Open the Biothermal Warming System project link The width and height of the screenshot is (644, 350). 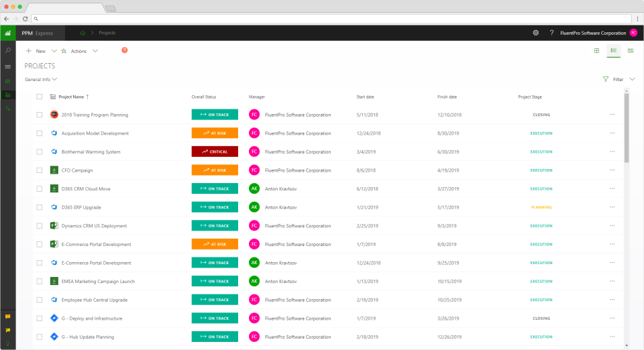click(91, 152)
